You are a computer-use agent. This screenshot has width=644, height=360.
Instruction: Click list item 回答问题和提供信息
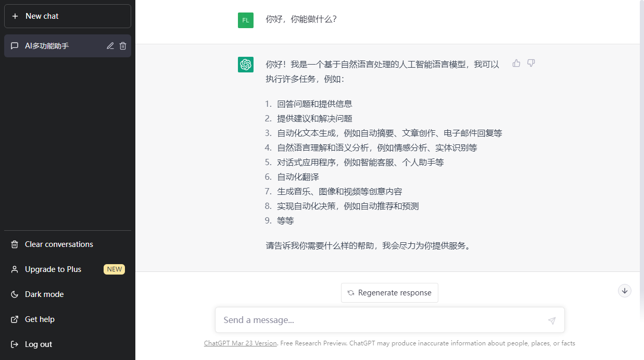[x=314, y=104]
